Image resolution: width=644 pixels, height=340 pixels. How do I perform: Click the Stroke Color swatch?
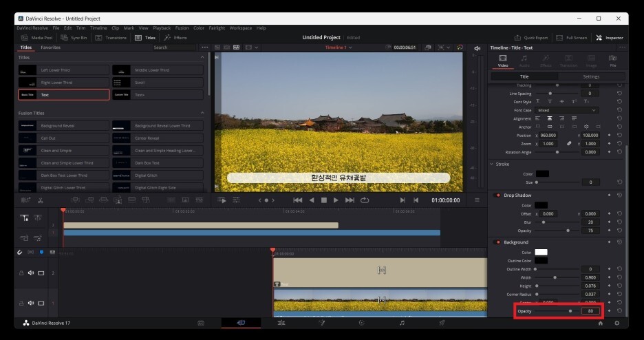pyautogui.click(x=542, y=174)
